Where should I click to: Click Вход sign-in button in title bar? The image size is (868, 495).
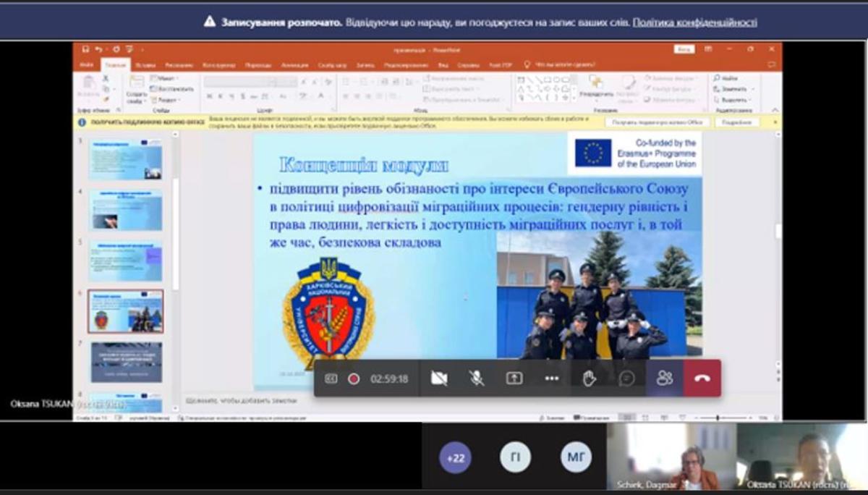(x=684, y=49)
